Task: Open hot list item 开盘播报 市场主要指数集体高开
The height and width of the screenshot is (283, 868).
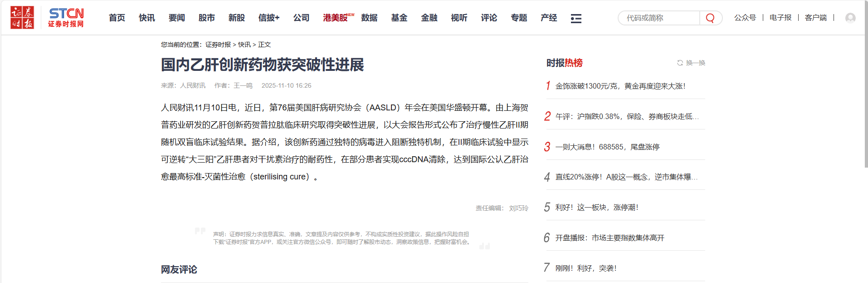Action: [610, 238]
